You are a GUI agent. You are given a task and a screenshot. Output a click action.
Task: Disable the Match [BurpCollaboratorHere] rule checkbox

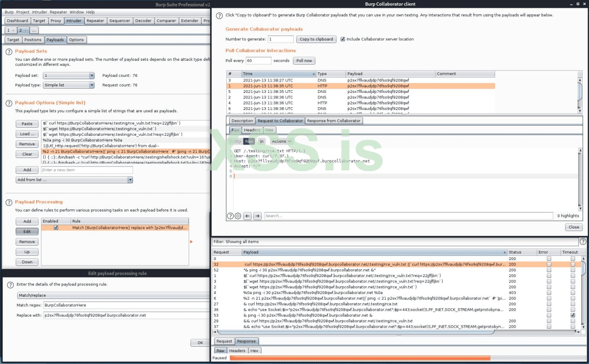click(56, 228)
